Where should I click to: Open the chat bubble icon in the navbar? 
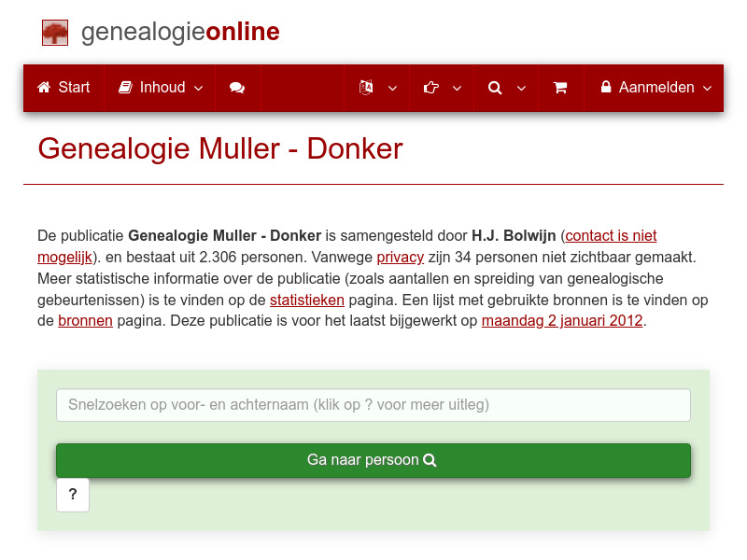pyautogui.click(x=236, y=87)
